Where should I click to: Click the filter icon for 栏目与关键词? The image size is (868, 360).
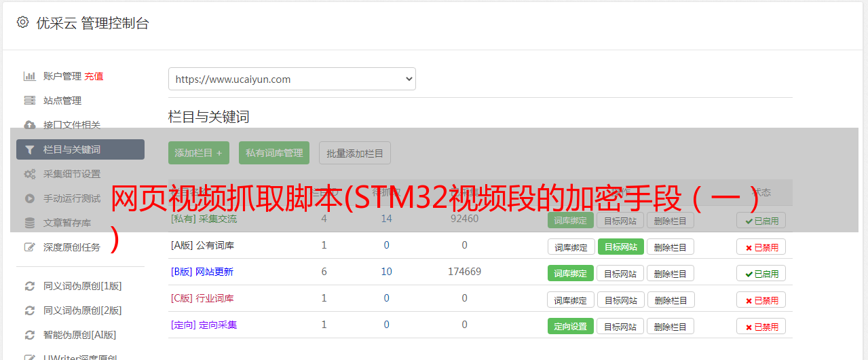click(30, 149)
